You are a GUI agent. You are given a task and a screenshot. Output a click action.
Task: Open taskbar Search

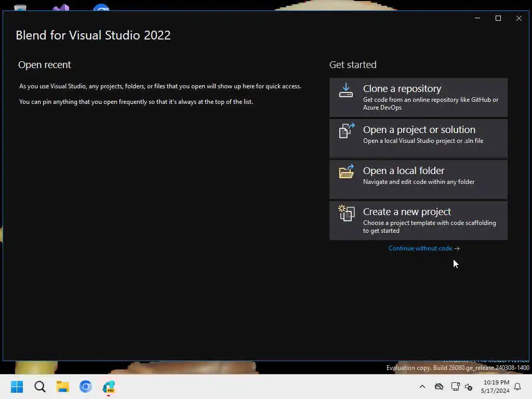(x=39, y=387)
